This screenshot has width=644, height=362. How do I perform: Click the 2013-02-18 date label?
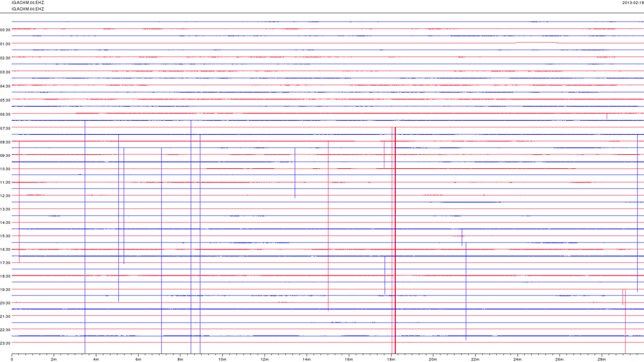633,3
